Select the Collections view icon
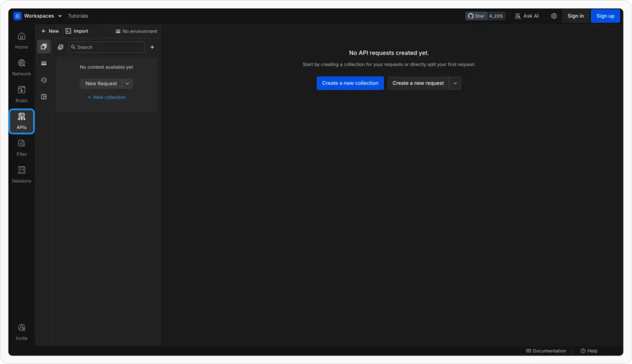The width and height of the screenshot is (632, 364). tap(43, 46)
